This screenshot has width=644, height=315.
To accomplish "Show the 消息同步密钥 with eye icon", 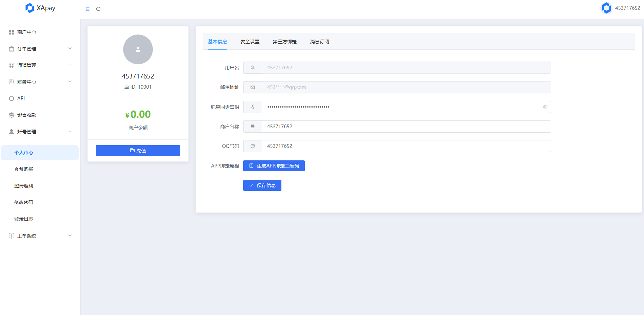I will point(545,107).
